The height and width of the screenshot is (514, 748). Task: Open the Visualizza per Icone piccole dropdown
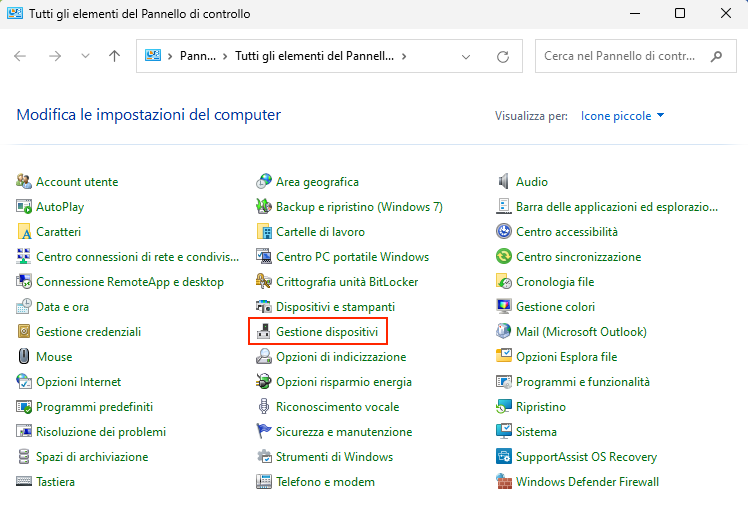622,116
